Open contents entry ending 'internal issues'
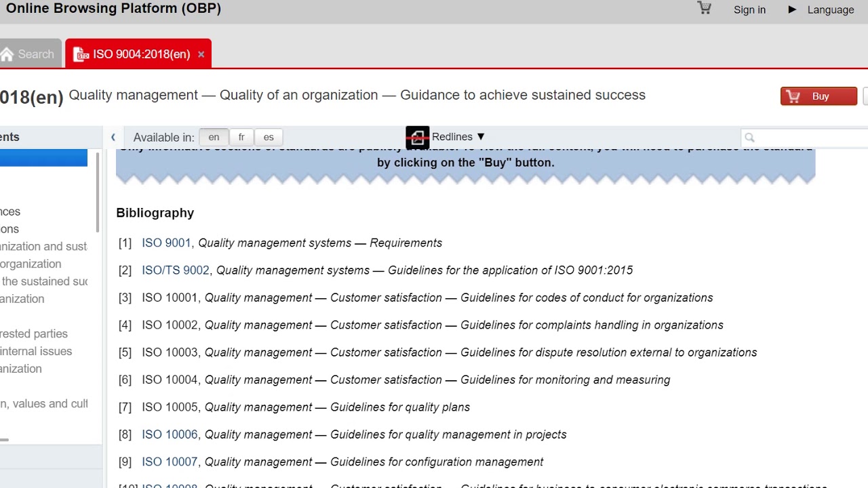868x488 pixels. [x=36, y=351]
